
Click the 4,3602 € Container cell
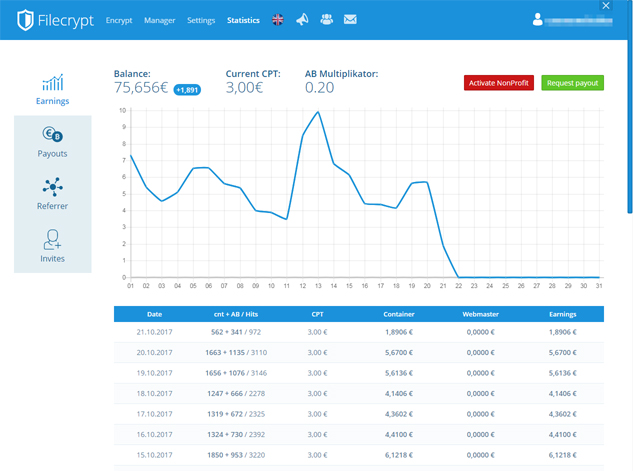(x=399, y=414)
